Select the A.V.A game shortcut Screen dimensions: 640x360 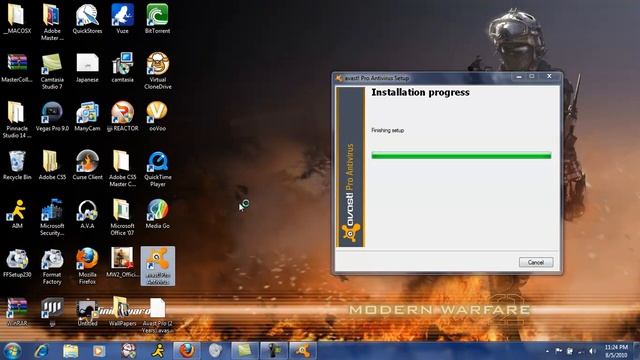click(87, 213)
